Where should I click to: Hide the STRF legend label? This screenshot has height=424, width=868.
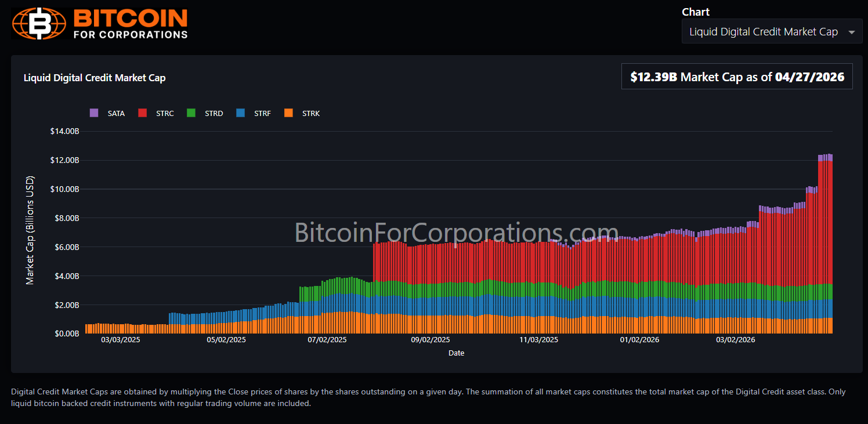coord(262,113)
